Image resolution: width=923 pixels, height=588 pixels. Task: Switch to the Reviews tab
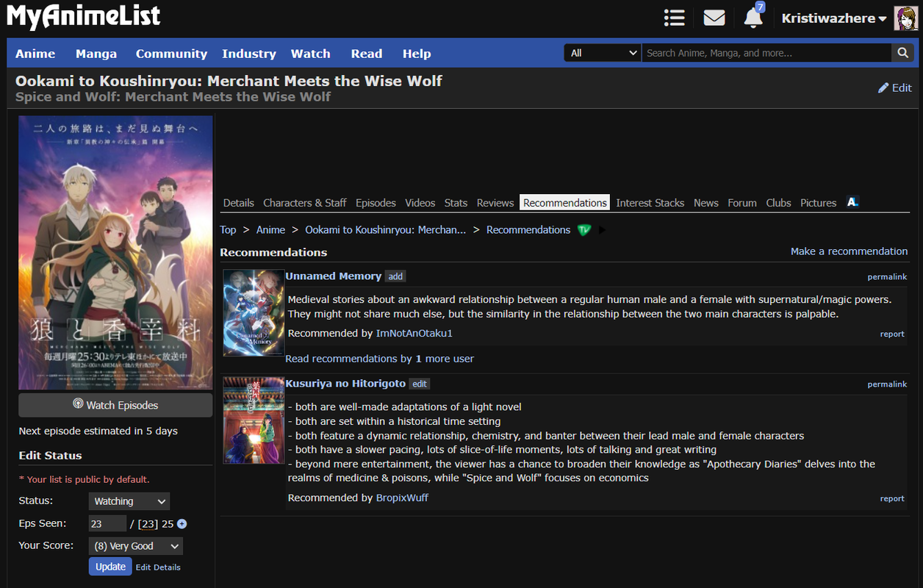pyautogui.click(x=495, y=203)
